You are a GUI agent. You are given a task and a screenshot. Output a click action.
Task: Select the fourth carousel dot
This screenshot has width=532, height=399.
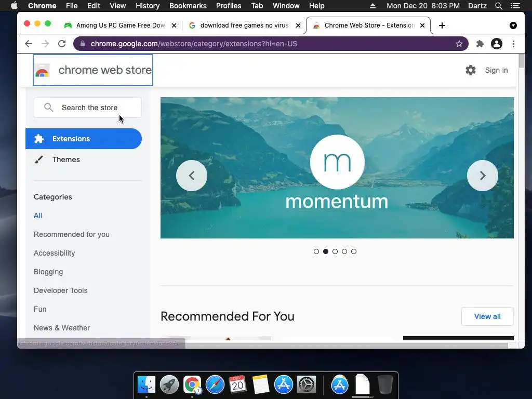coord(344,251)
